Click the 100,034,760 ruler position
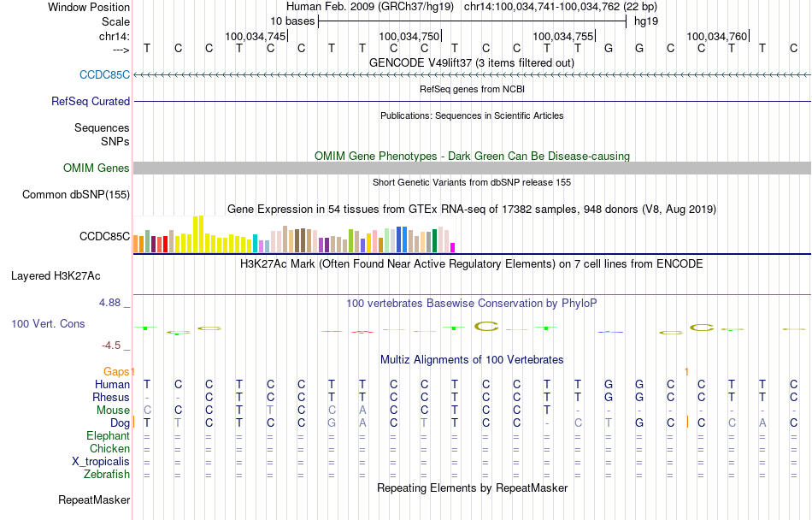 click(717, 36)
